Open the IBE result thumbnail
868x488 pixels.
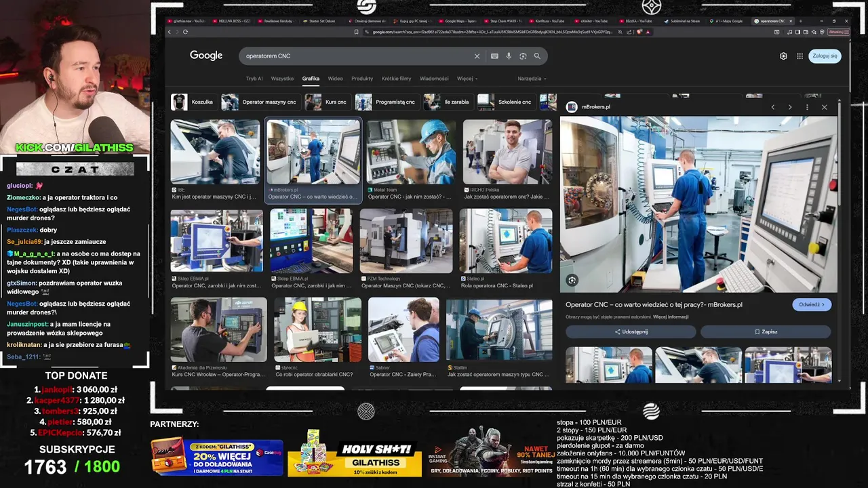pos(215,152)
